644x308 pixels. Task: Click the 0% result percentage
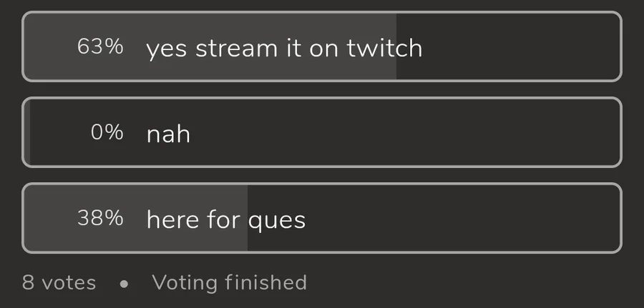(107, 133)
